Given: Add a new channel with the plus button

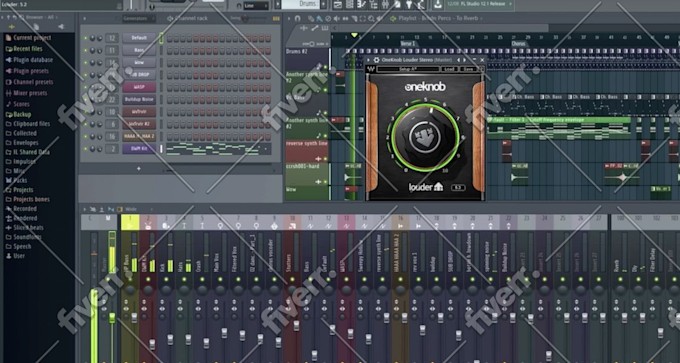Looking at the screenshot, I should [139, 168].
